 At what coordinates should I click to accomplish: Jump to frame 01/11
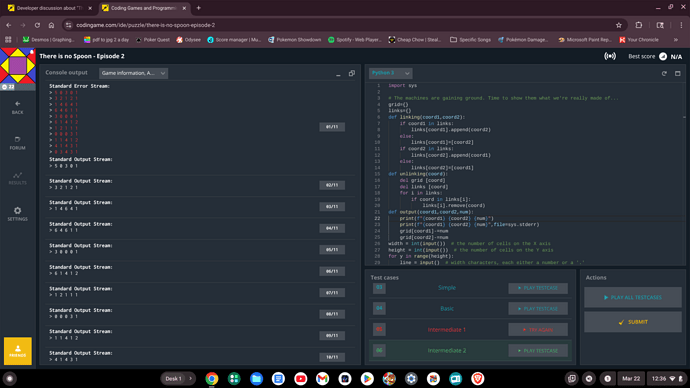click(332, 127)
